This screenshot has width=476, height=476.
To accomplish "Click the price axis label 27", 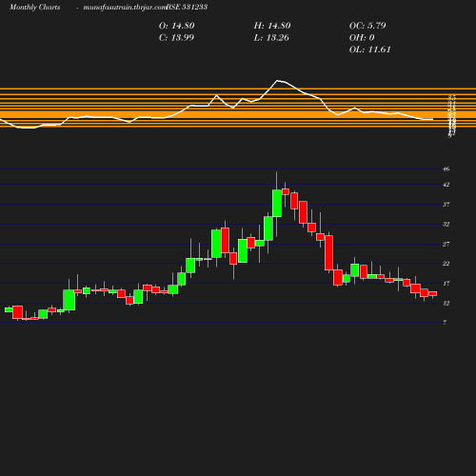I will pos(446,244).
